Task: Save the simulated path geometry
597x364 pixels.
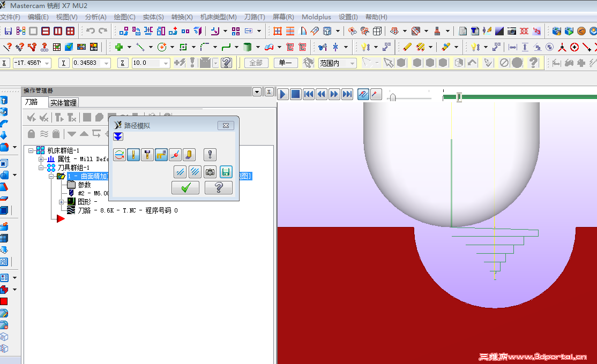Action: pyautogui.click(x=225, y=172)
